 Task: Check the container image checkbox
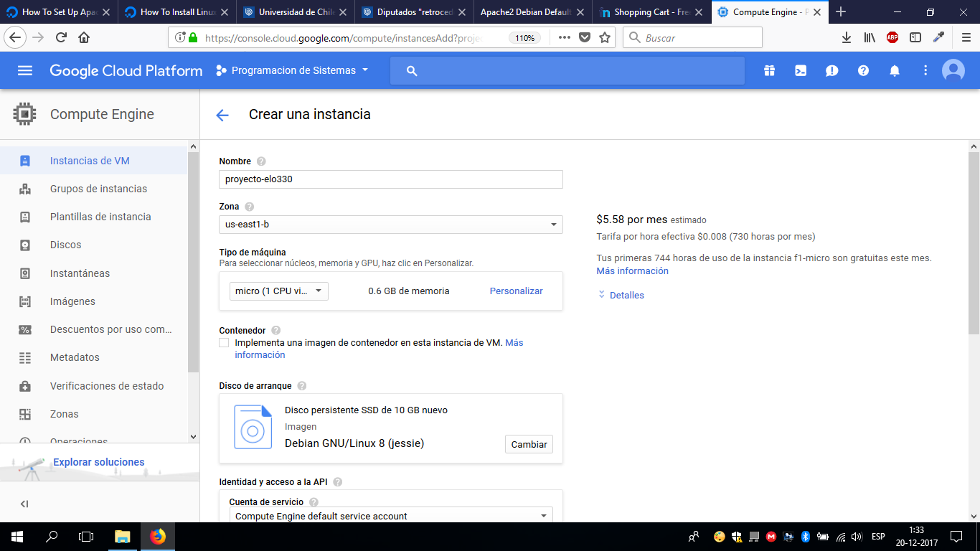225,343
